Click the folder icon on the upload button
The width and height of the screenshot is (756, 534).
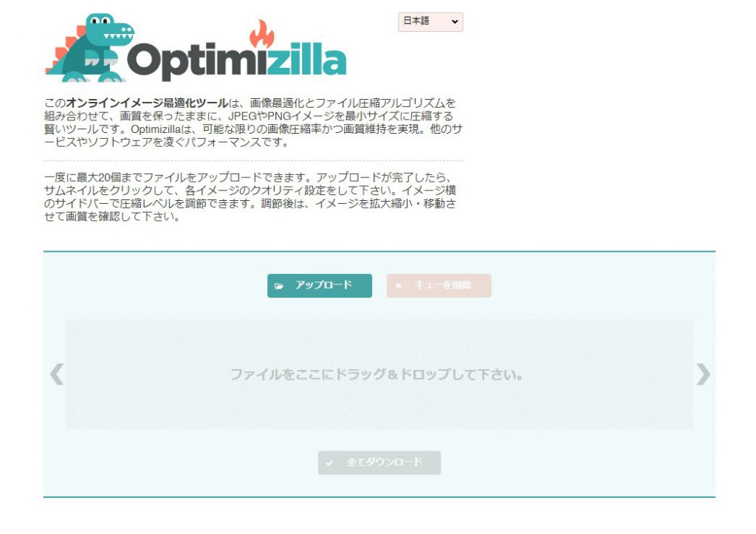278,286
